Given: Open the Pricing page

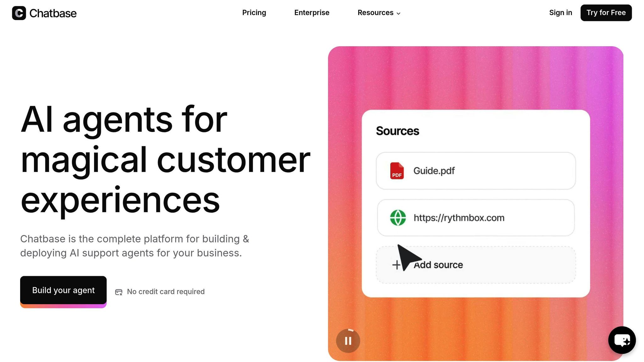Looking at the screenshot, I should 254,13.
